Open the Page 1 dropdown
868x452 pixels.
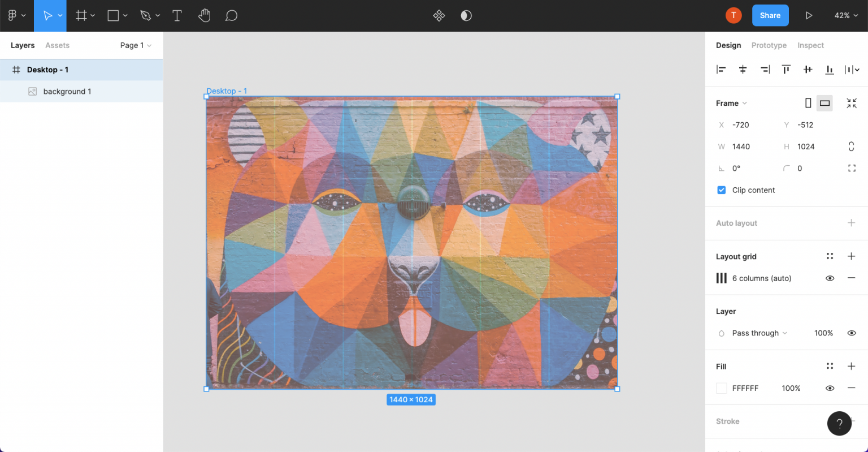[136, 45]
